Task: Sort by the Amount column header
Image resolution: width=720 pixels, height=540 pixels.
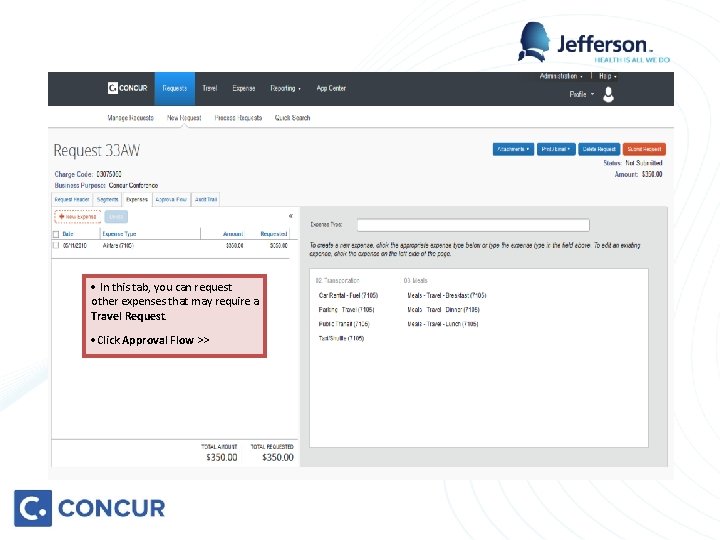Action: (x=233, y=234)
